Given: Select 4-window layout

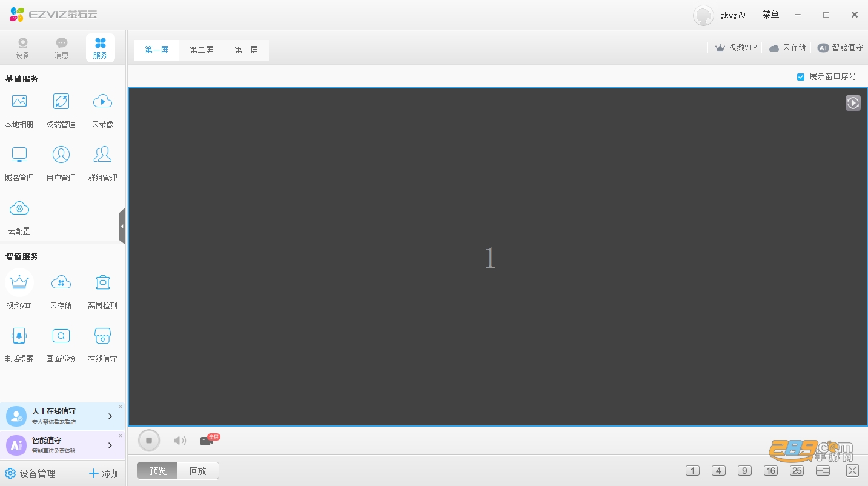Looking at the screenshot, I should click(x=718, y=471).
